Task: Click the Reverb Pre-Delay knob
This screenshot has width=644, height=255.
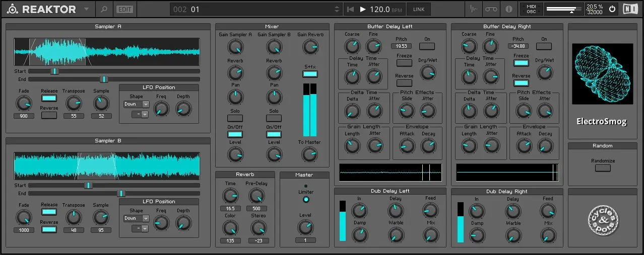Action: tap(256, 196)
